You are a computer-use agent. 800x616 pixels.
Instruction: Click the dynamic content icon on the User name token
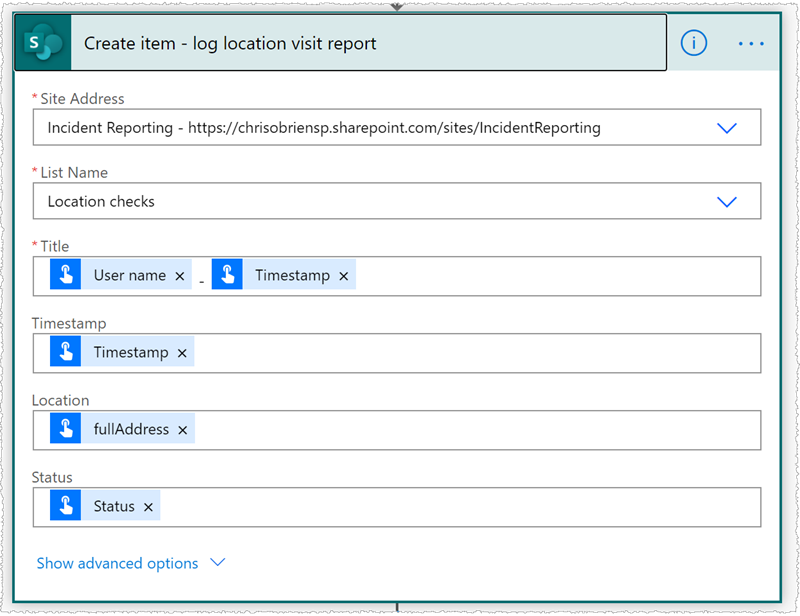(66, 275)
